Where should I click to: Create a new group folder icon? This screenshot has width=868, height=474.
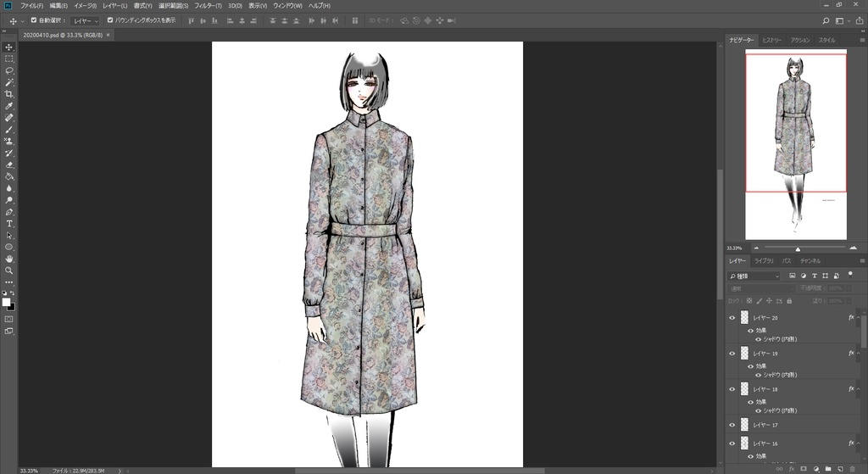[x=827, y=469]
